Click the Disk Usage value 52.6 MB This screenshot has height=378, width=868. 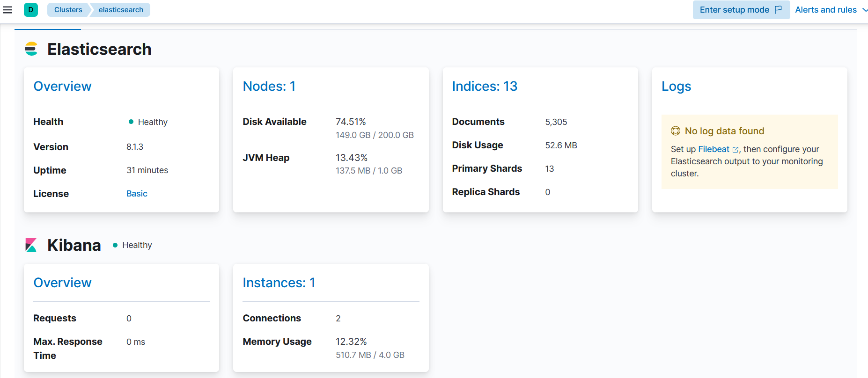coord(561,145)
